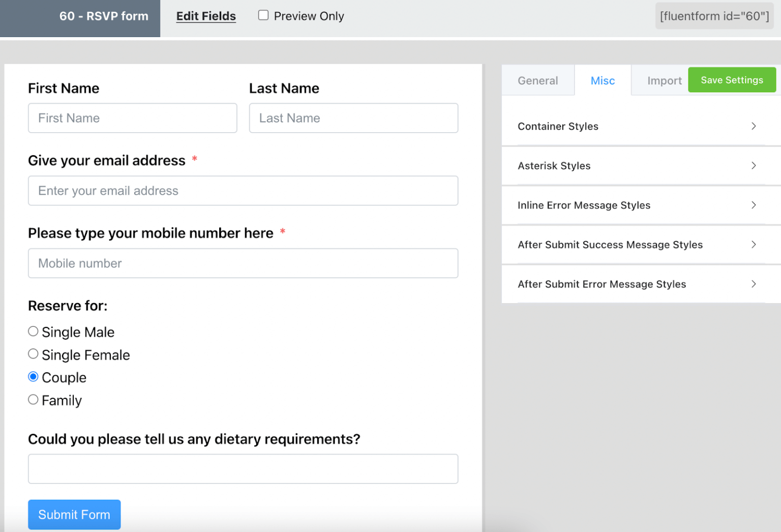Expand the Asterisk Styles section
The image size is (781, 532).
coord(639,165)
